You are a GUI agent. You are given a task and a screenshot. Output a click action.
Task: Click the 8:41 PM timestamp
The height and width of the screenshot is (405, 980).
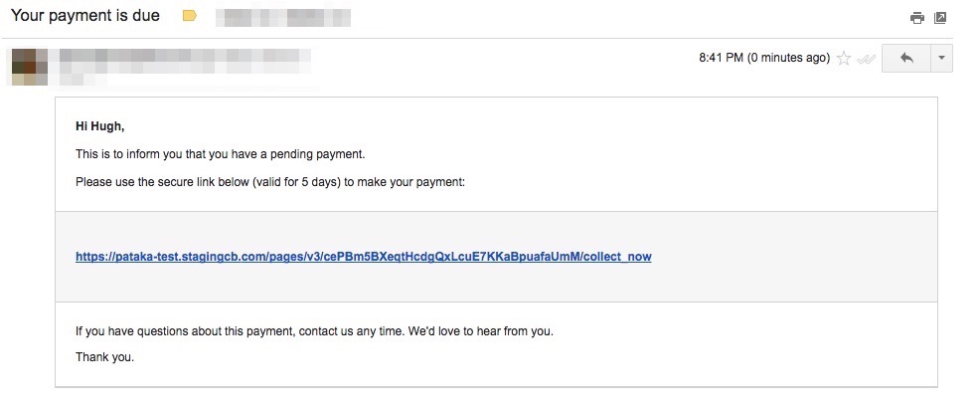pyautogui.click(x=763, y=58)
